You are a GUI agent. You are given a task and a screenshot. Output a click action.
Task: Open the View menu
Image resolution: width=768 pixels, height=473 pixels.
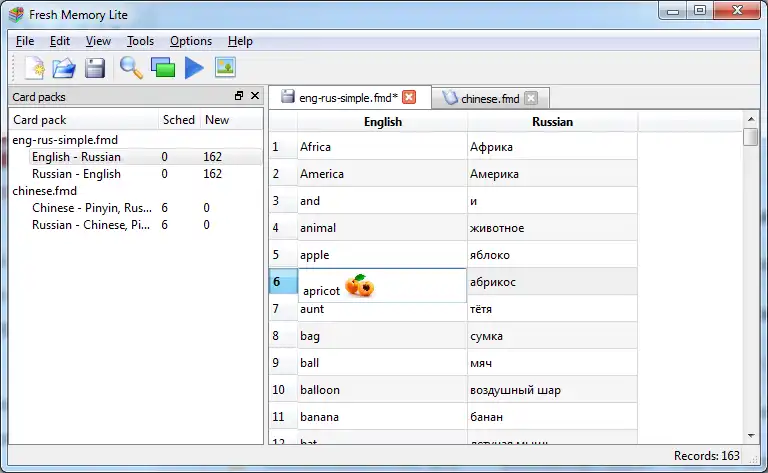click(x=98, y=41)
